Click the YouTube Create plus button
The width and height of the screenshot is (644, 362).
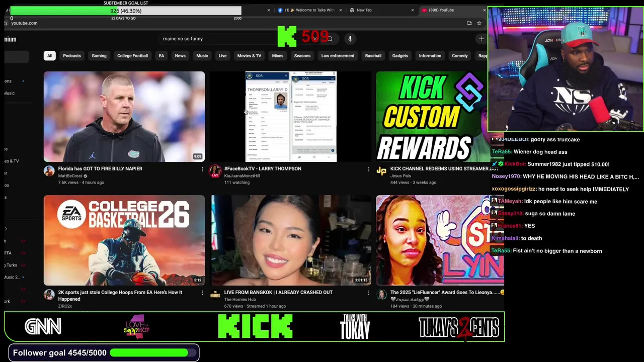click(481, 39)
